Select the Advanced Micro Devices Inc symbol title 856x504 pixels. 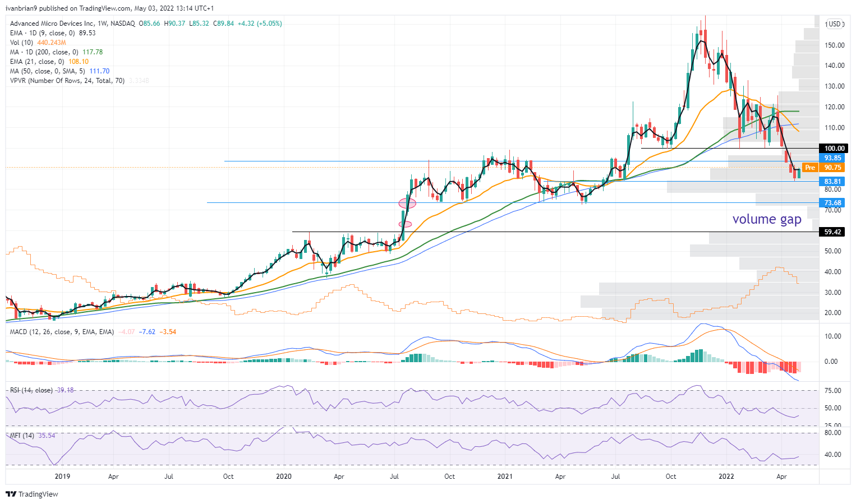coord(72,24)
